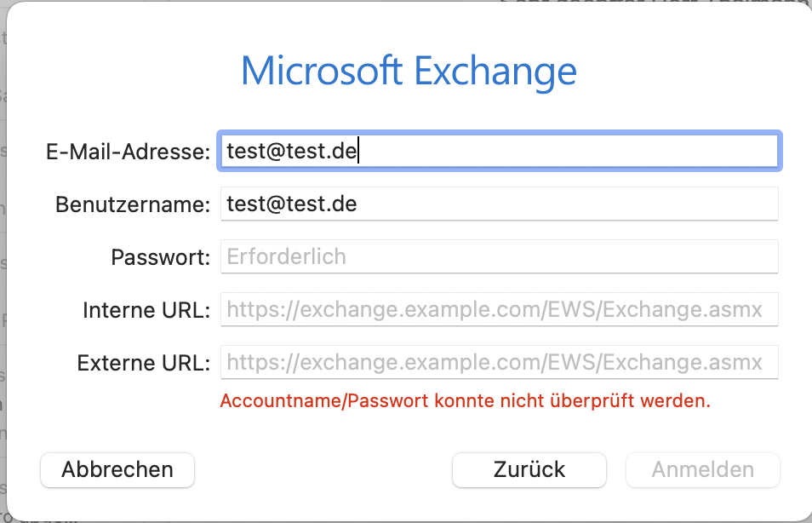Click the Passwort label

pos(161,257)
